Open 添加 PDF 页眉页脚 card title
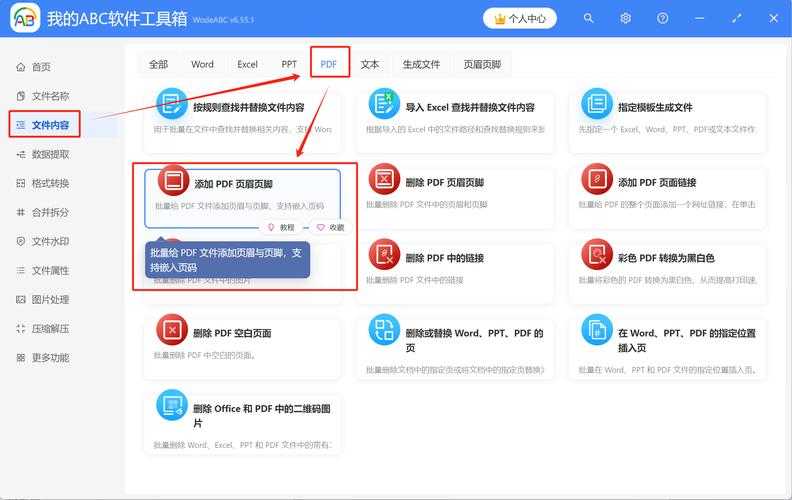 coord(233,184)
